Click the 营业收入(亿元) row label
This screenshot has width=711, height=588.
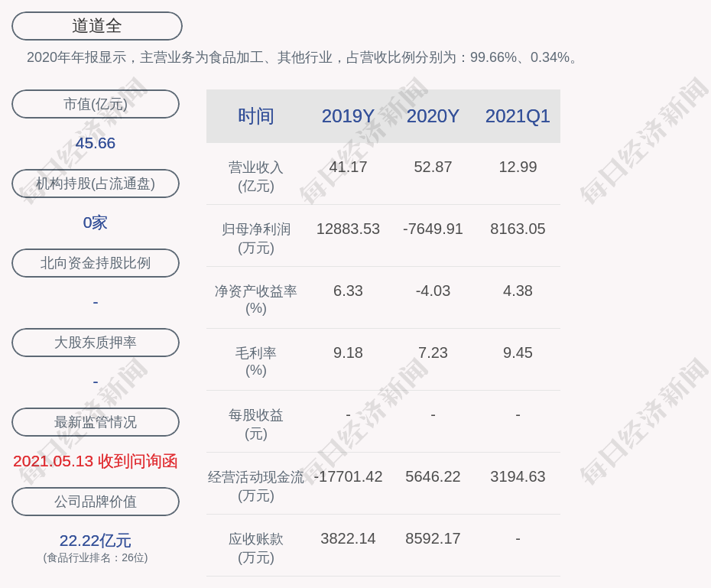coord(256,177)
